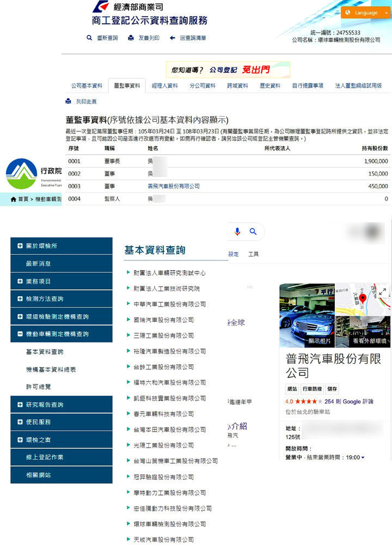This screenshot has height=550, width=392.
Task: Click the home icon in breadcrumb
Action: [13, 199]
